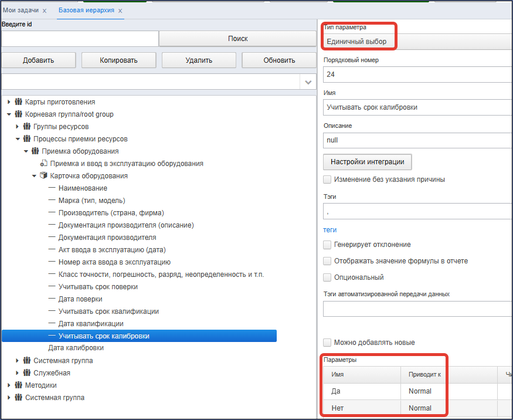Click the group icon next to Группы ресурсов
The height and width of the screenshot is (420, 513).
click(x=27, y=126)
